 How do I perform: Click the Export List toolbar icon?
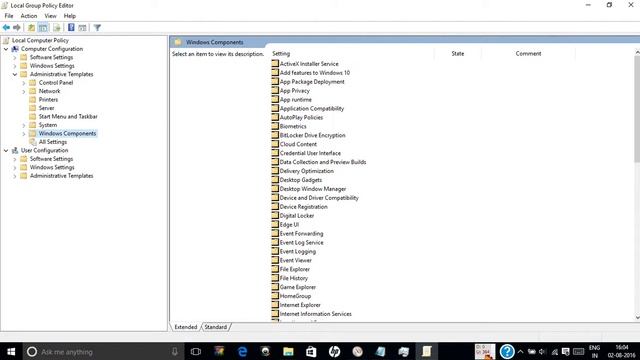(x=57, y=28)
